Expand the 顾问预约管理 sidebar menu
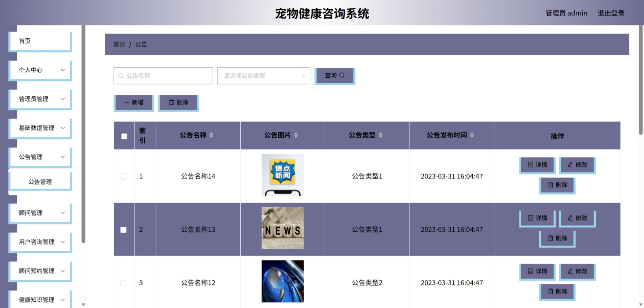This screenshot has height=308, width=644. click(x=40, y=271)
